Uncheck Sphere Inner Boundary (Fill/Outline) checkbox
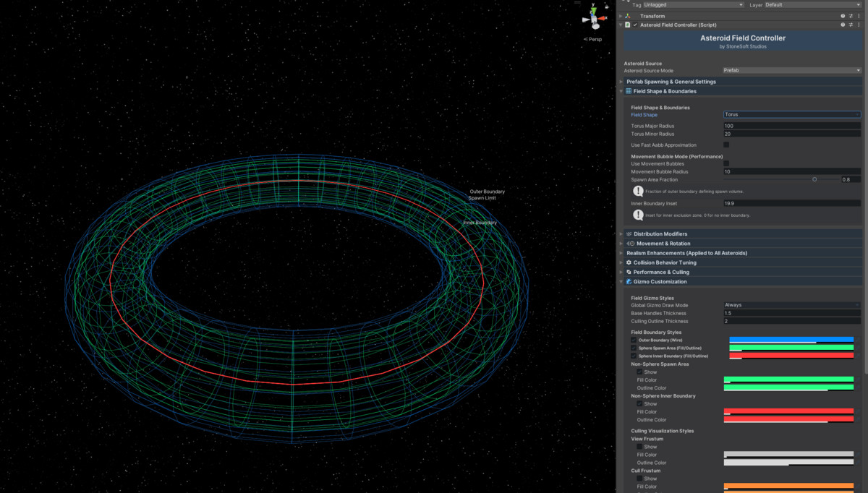868x493 pixels. coord(634,356)
